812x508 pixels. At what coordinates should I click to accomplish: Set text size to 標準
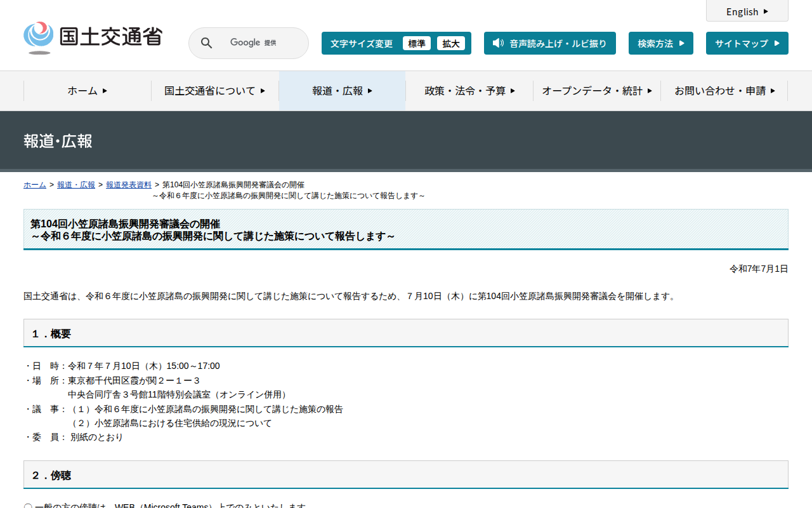coord(416,43)
